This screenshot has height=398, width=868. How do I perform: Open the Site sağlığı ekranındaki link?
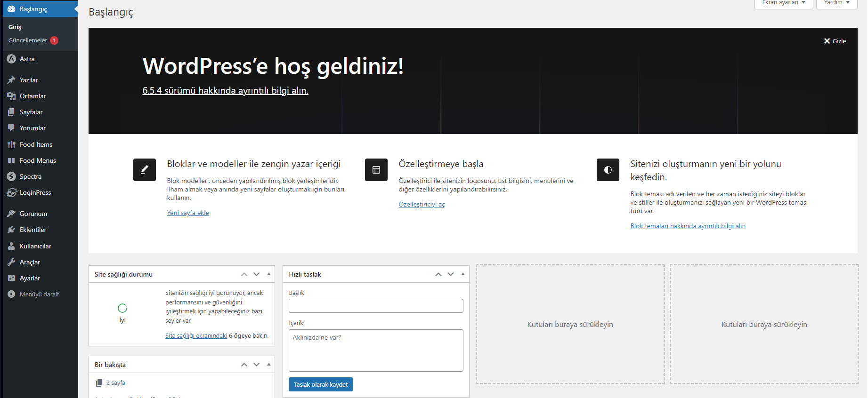[x=196, y=335]
